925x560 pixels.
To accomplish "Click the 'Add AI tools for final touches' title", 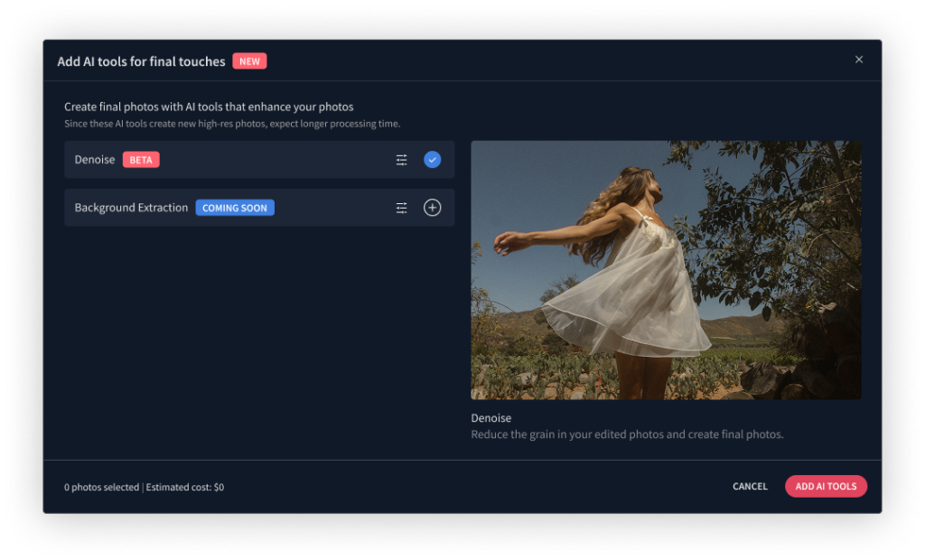I will pos(141,61).
